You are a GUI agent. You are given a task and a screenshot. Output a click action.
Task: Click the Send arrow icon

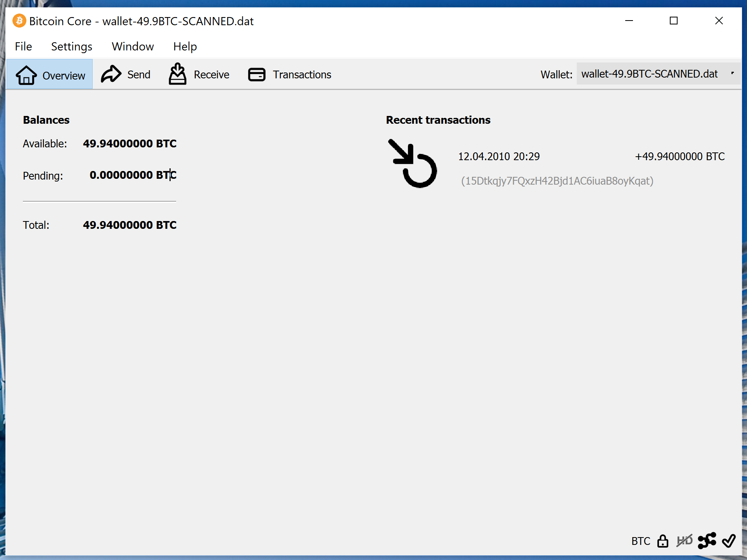click(x=111, y=74)
